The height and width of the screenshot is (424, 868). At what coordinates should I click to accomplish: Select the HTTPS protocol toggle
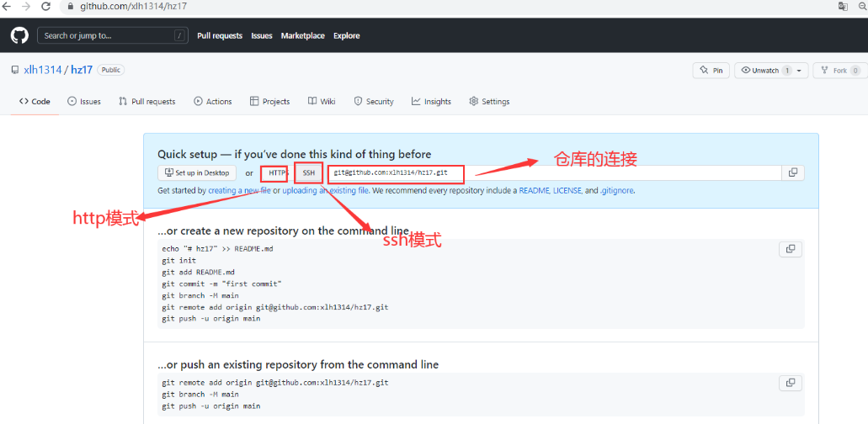pos(275,172)
